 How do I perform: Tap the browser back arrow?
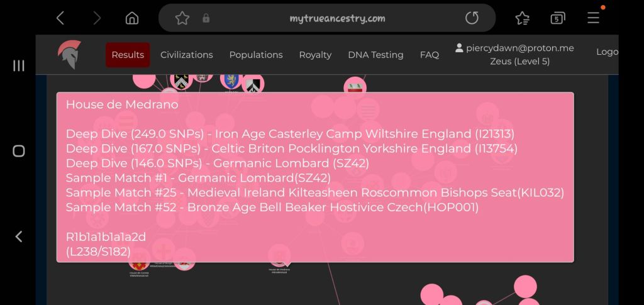[x=60, y=18]
